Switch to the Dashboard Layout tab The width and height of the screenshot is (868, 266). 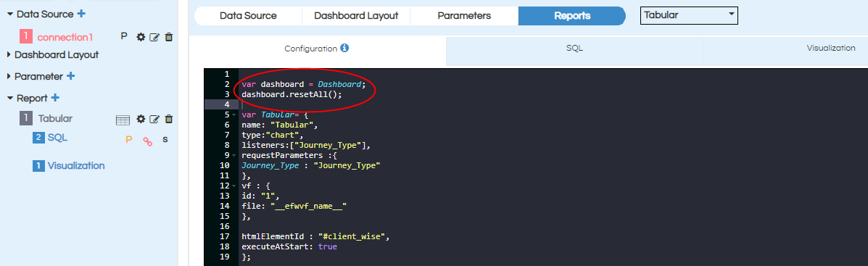[x=356, y=15]
